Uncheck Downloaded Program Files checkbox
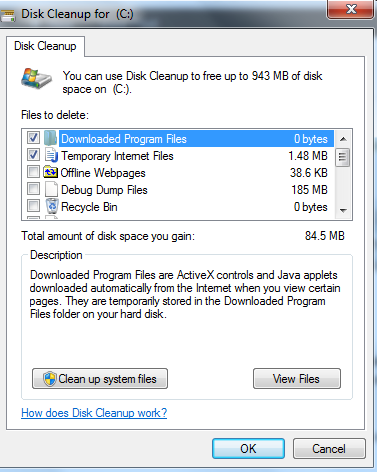 click(33, 138)
